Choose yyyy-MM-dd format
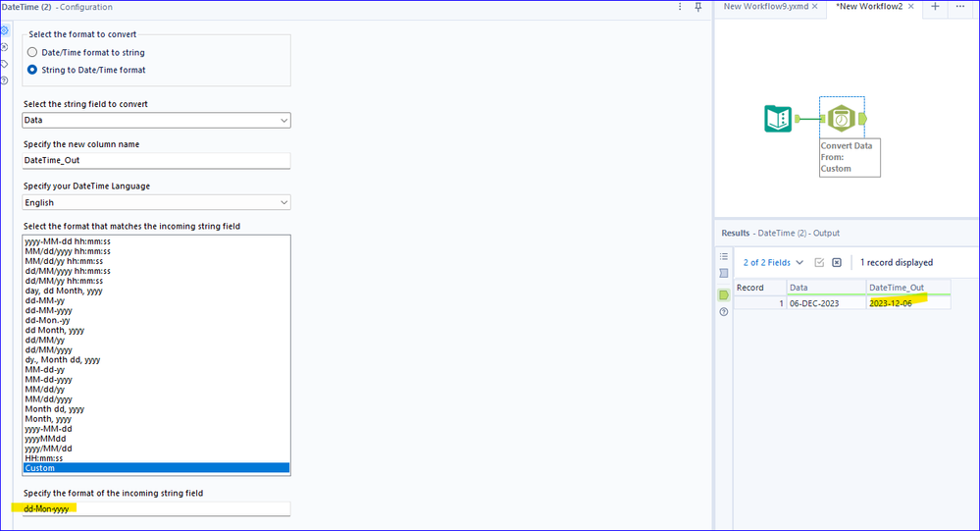The width and height of the screenshot is (980, 531). click(x=156, y=428)
